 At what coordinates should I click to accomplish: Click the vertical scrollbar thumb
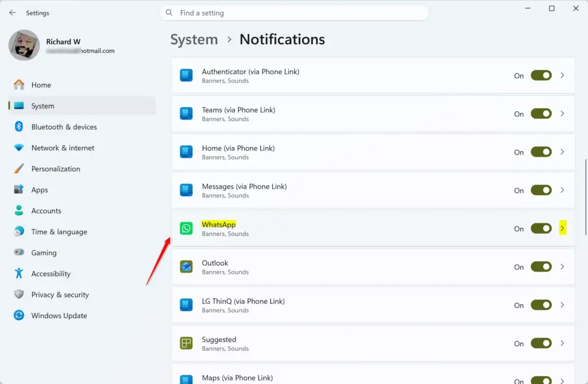[585, 197]
